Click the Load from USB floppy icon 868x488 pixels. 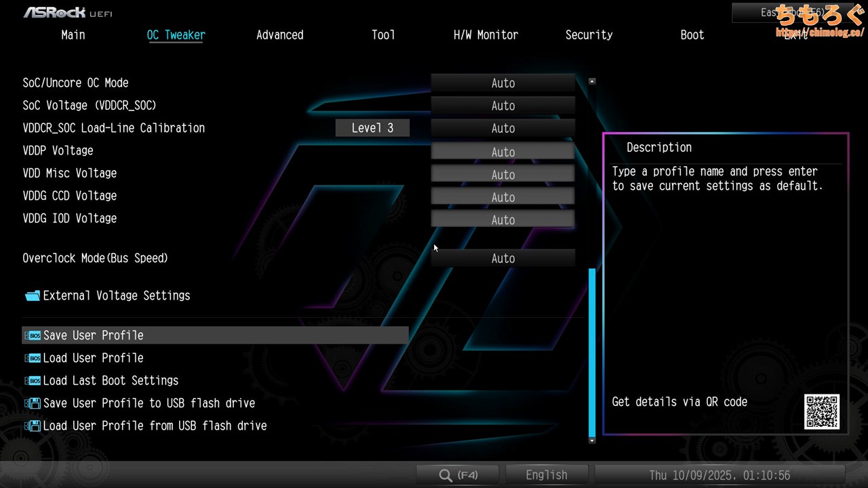point(32,426)
